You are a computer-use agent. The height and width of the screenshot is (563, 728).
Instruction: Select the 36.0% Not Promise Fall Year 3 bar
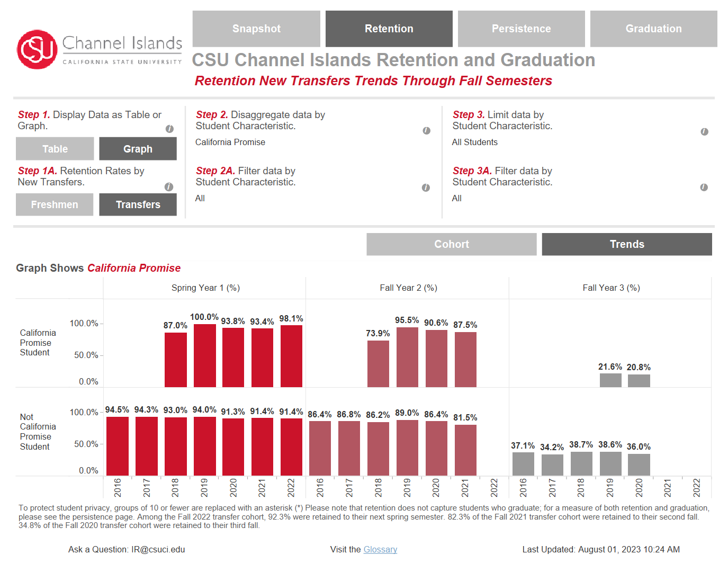click(639, 464)
